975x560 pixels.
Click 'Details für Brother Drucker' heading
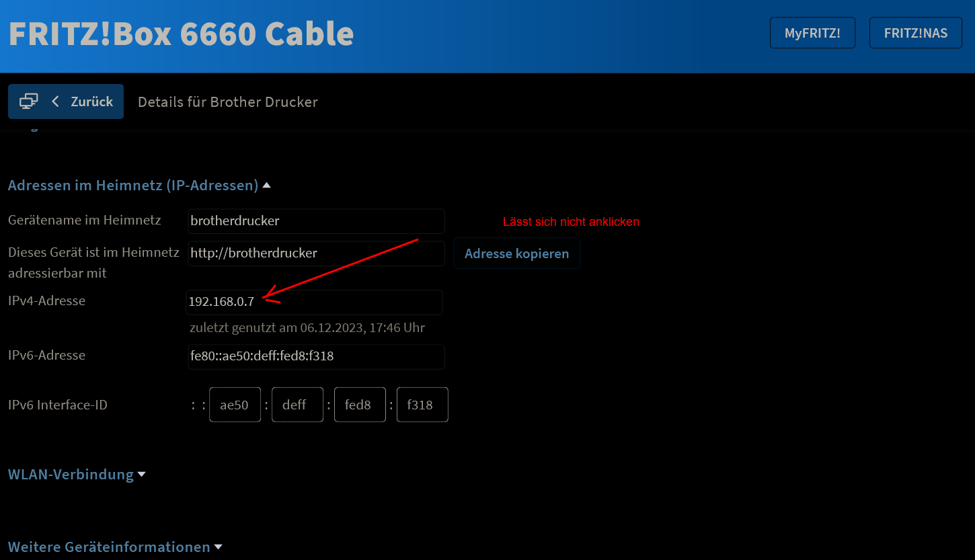[228, 102]
